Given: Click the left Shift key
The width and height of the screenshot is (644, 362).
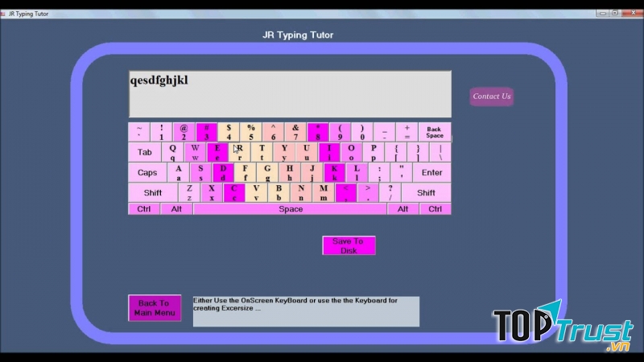Looking at the screenshot, I should [153, 193].
